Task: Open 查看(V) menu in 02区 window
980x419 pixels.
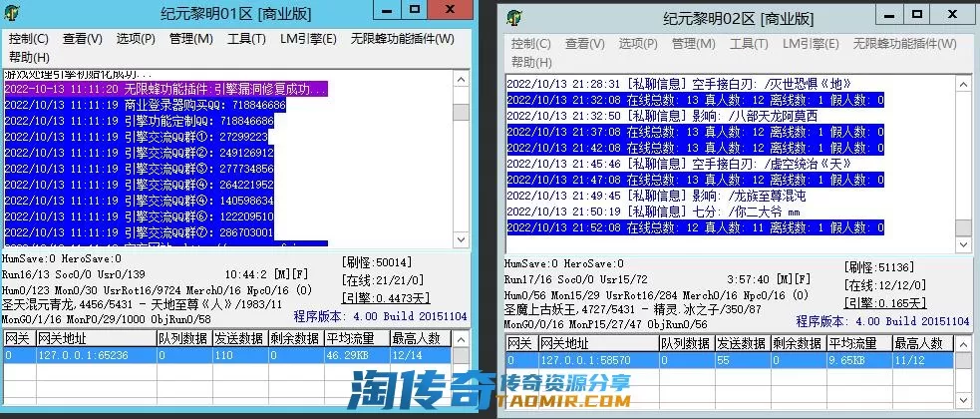Action: point(585,44)
